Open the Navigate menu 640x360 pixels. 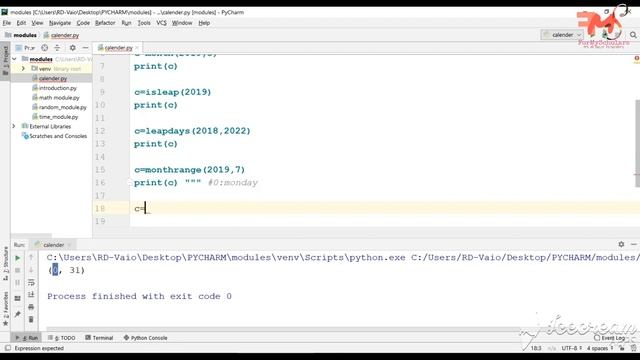(60, 23)
